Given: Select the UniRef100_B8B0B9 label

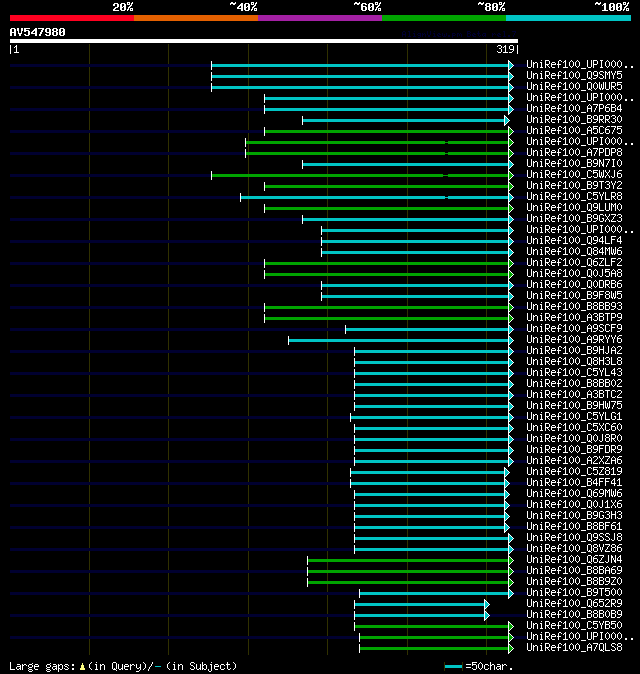Looking at the screenshot, I should tap(574, 615).
